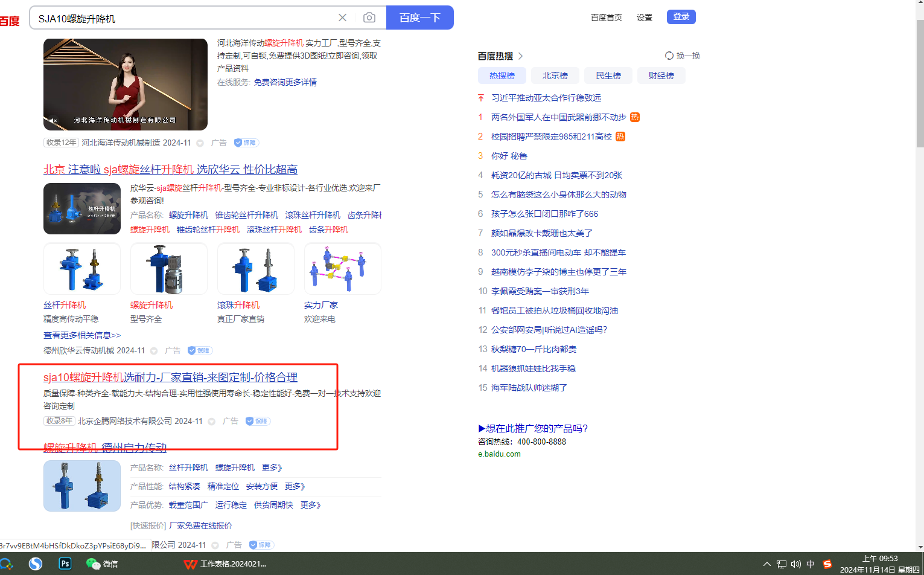Click 保障 badge beside 德州欣华云传动机械
Screen dimensions: 924x575
(x=200, y=350)
